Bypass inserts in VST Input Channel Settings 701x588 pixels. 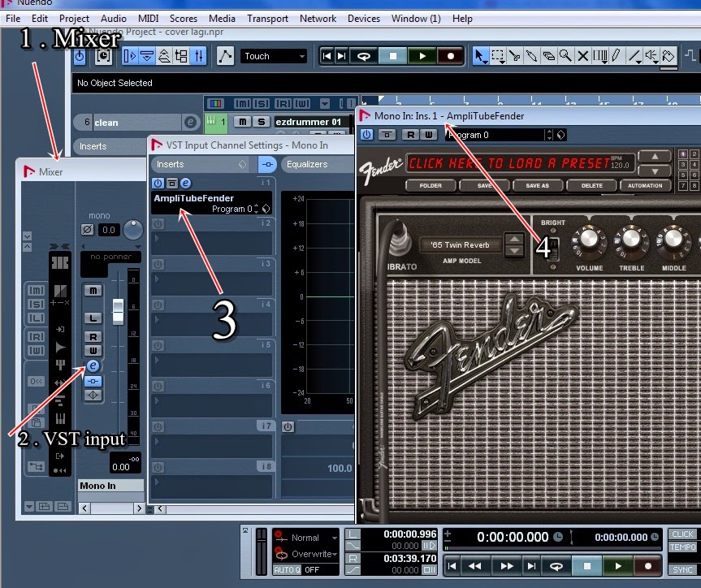tap(267, 164)
